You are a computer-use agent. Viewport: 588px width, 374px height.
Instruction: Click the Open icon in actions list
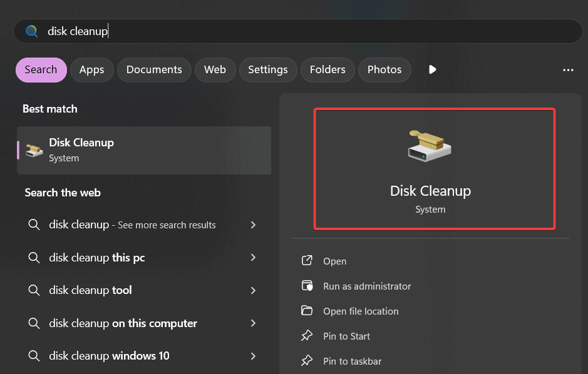click(x=307, y=261)
